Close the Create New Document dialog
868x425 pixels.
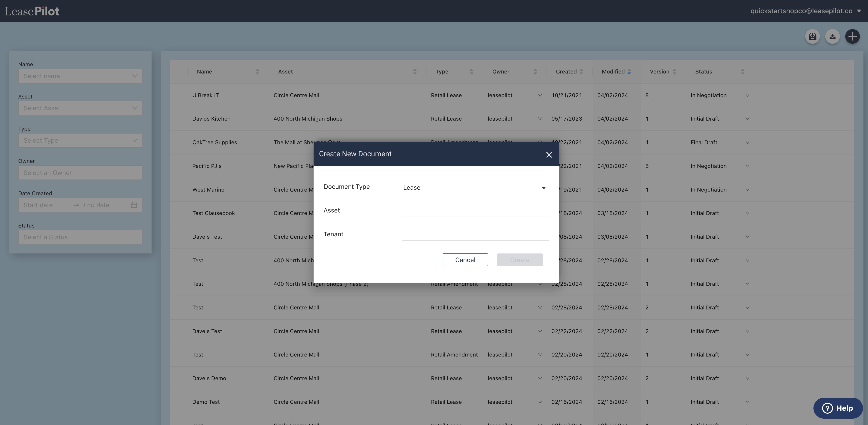click(x=549, y=154)
